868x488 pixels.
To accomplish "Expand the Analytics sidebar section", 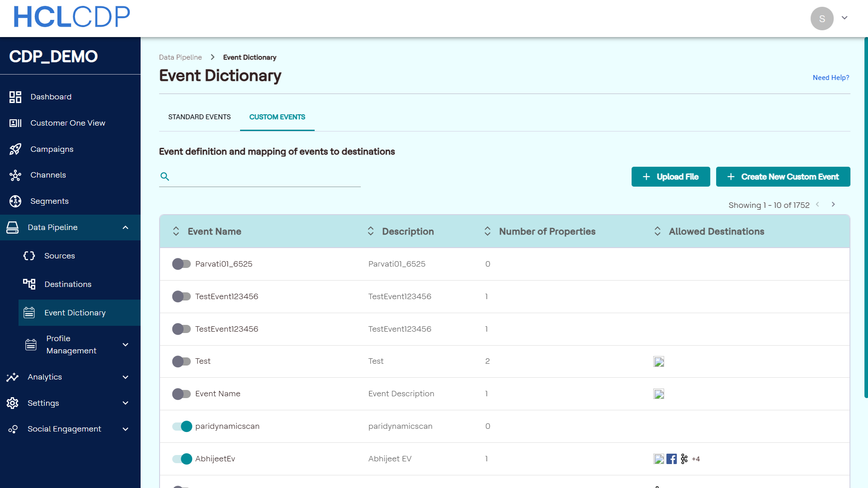I will coord(125,377).
